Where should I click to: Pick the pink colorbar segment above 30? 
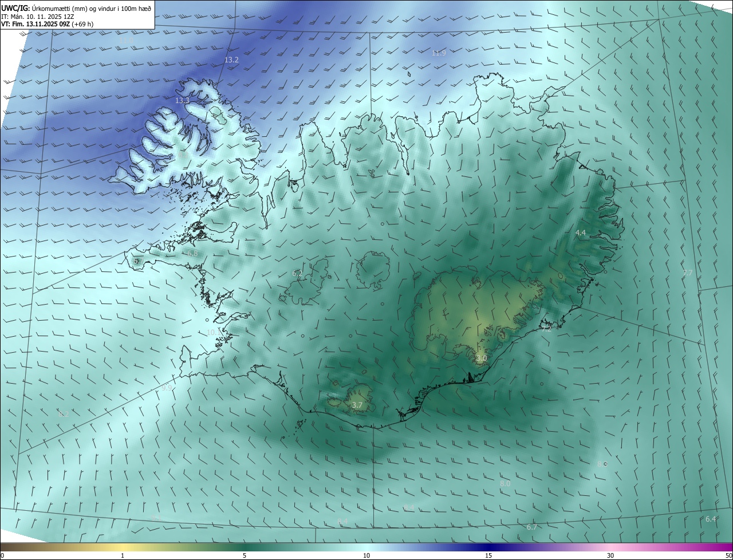coord(610,547)
